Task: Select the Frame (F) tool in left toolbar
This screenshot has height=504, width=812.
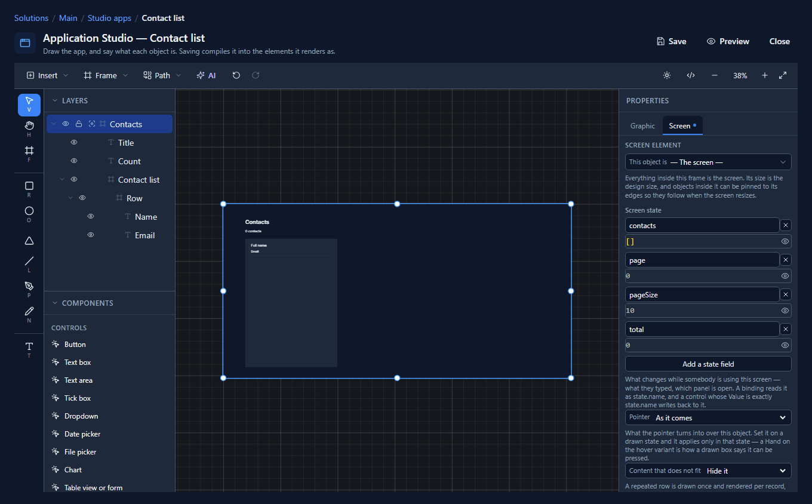Action: click(29, 153)
